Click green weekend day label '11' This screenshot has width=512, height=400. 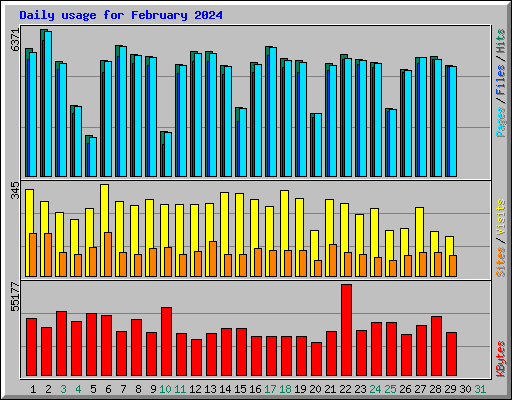point(180,389)
